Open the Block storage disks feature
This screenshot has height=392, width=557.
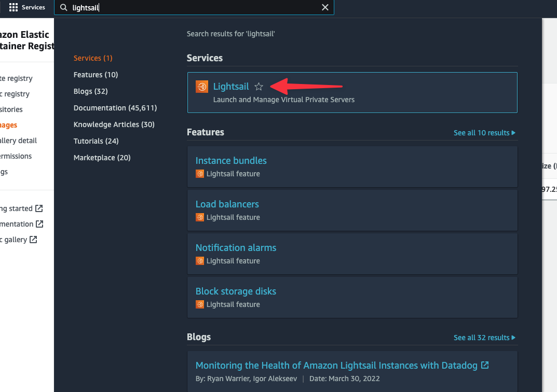click(x=236, y=291)
